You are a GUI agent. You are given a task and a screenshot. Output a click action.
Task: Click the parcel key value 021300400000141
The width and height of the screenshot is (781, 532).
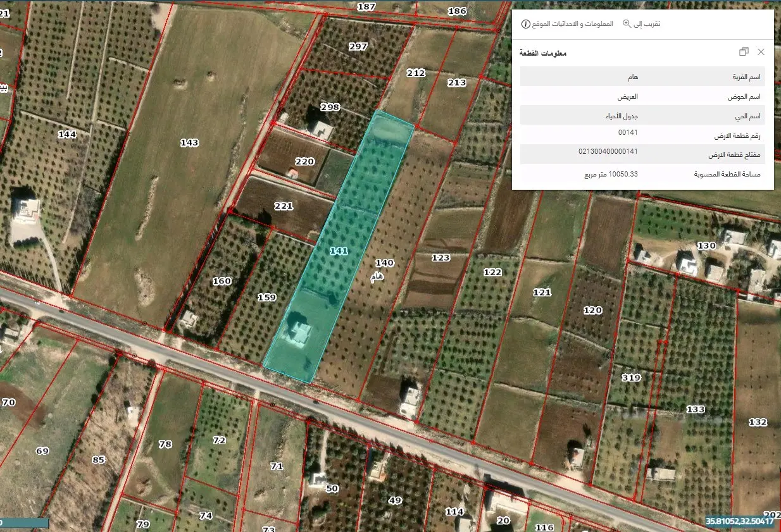click(x=608, y=152)
